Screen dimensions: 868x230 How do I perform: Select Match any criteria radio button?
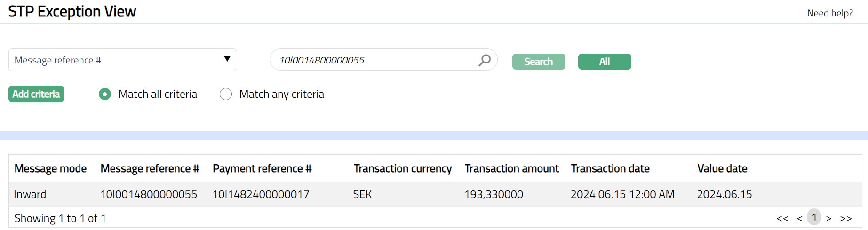[226, 95]
